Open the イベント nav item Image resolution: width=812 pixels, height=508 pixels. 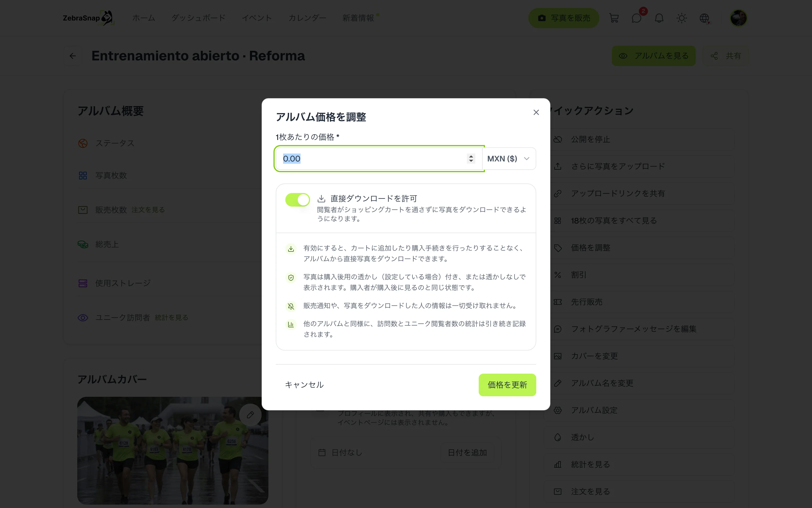[x=257, y=18]
